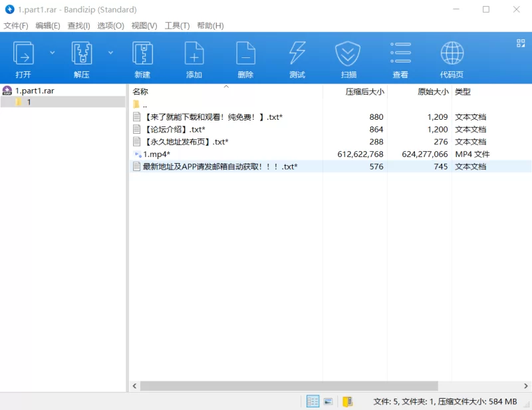Click original size 624,277,066 cell

pyautogui.click(x=425, y=154)
